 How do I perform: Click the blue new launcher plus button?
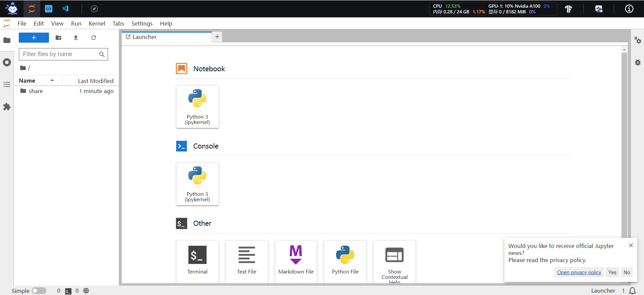click(34, 38)
